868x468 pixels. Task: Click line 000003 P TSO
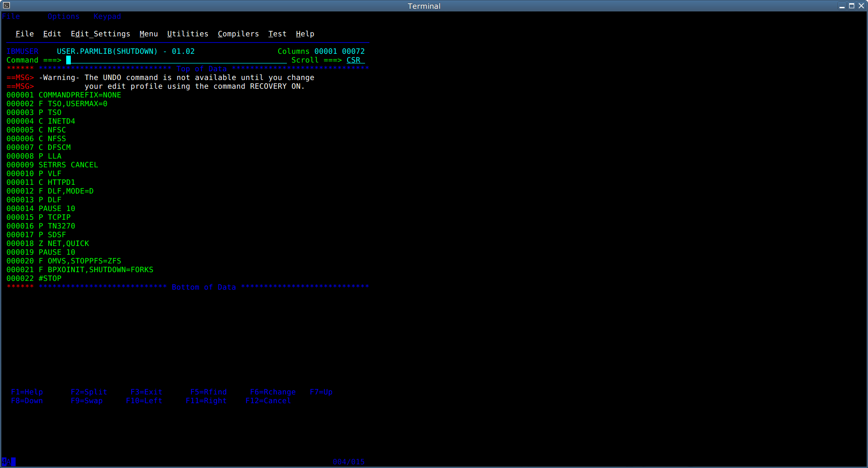click(34, 113)
